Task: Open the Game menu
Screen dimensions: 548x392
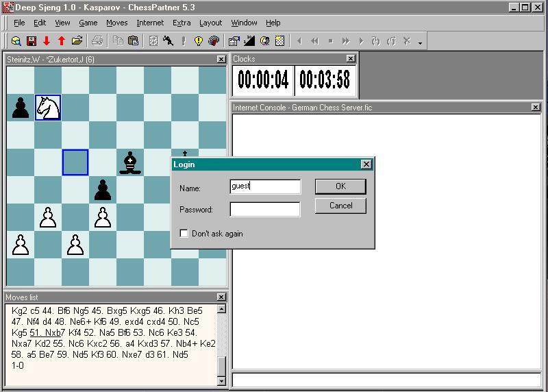Action: point(88,23)
